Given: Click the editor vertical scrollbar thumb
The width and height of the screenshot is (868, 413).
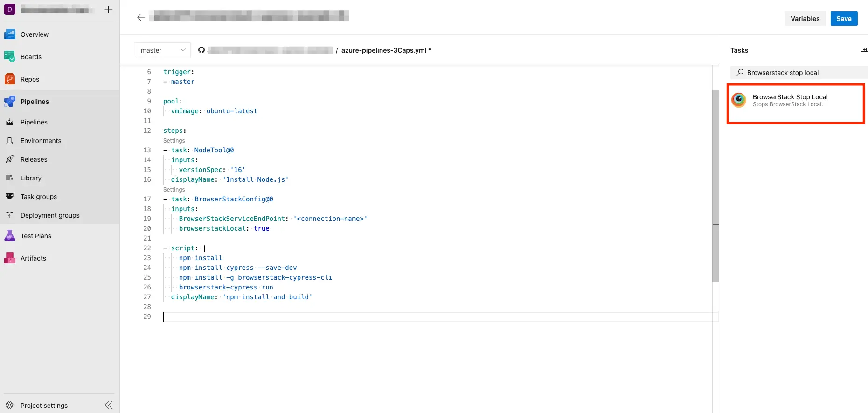Looking at the screenshot, I should (715, 186).
